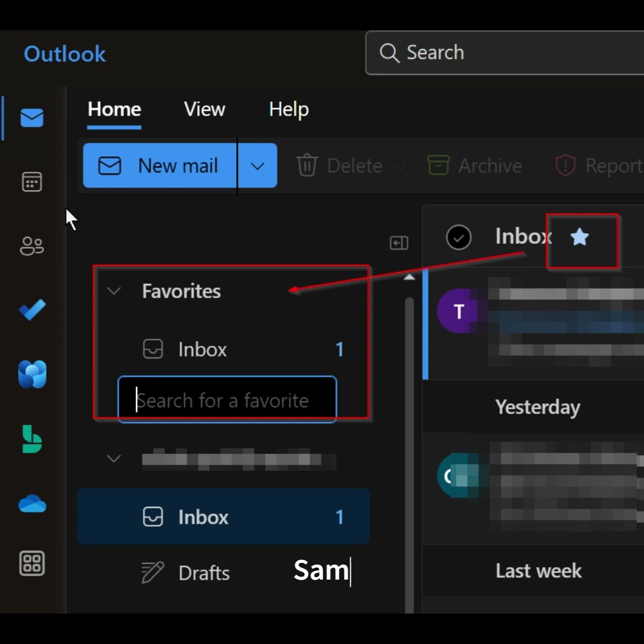Viewport: 644px width, 644px height.
Task: Open the email from sender T
Action: (x=533, y=324)
